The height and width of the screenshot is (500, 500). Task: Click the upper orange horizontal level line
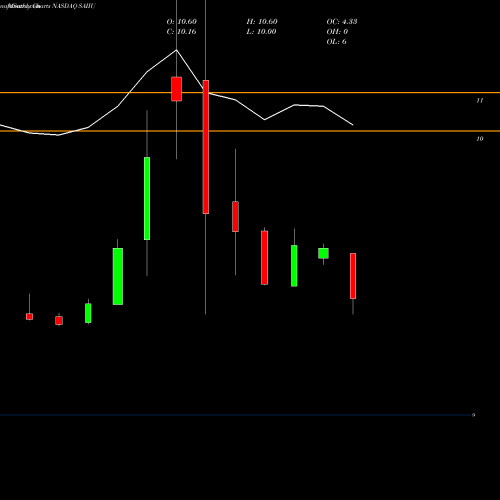[250, 92]
